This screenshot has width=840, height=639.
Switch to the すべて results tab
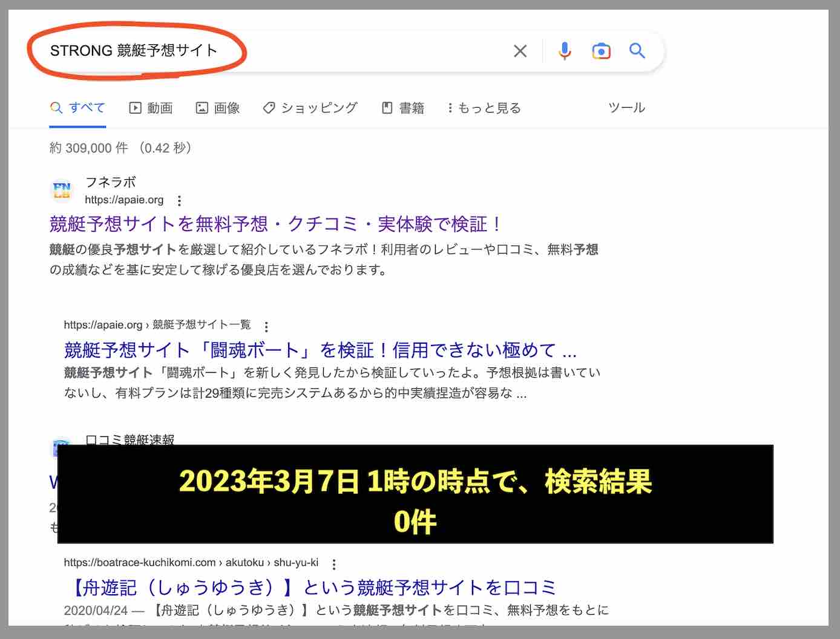(87, 108)
